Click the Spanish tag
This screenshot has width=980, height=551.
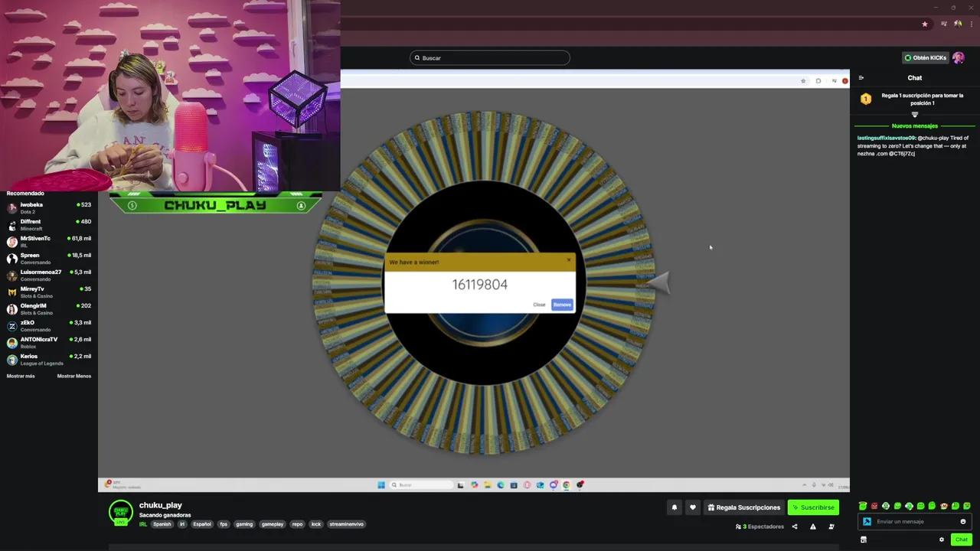162,525
